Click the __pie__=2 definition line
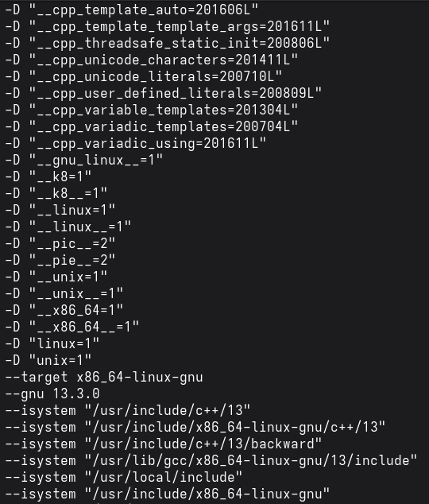This screenshot has width=429, height=504. pyautogui.click(x=60, y=261)
